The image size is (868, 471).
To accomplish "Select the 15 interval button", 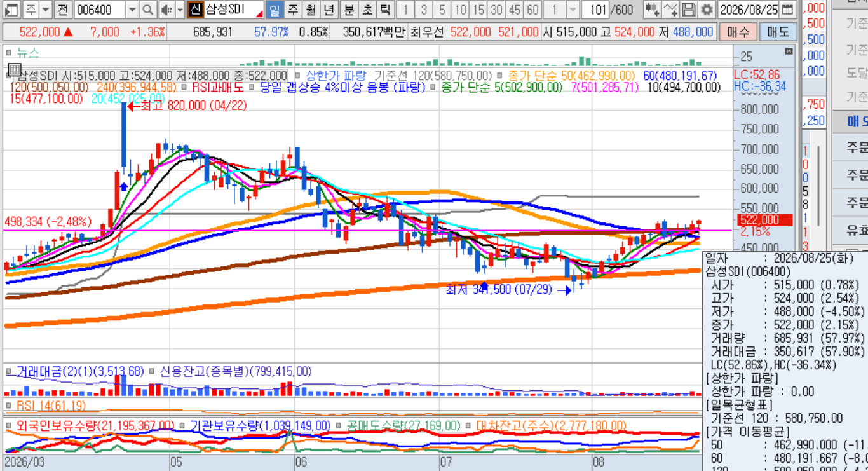I will [x=478, y=10].
